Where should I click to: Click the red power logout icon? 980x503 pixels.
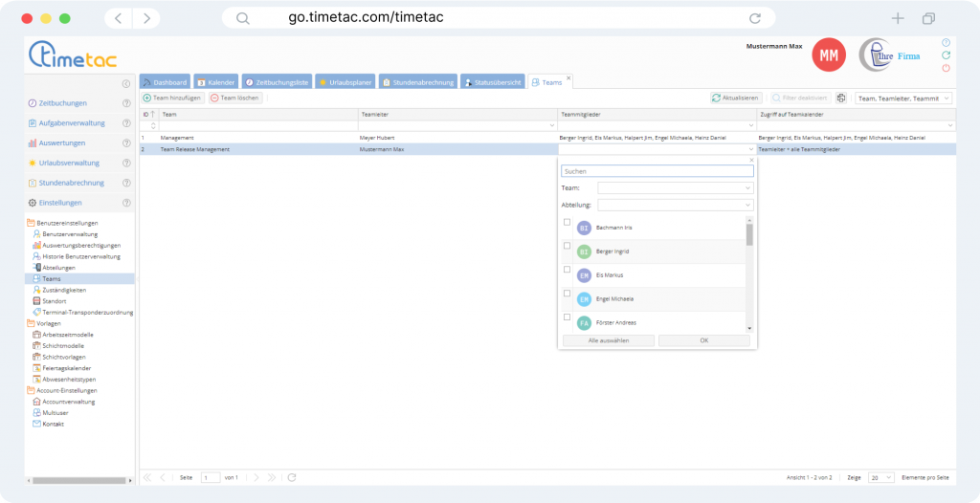click(x=947, y=68)
